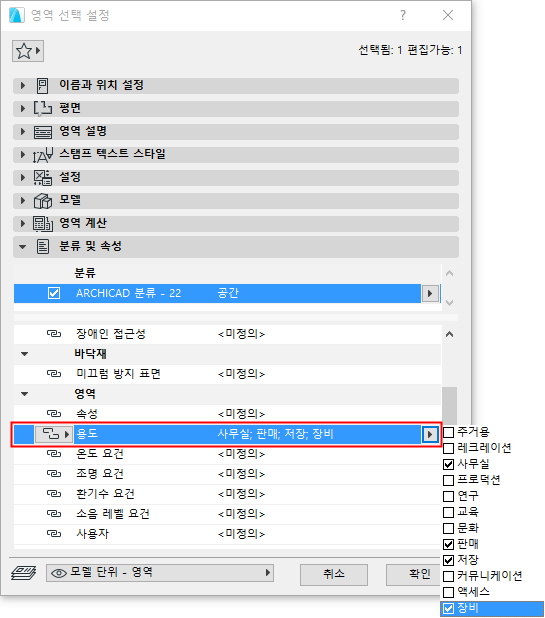Click the link icon for 소음 레벨 요건
Viewport: 545px width, 618px height.
(54, 514)
